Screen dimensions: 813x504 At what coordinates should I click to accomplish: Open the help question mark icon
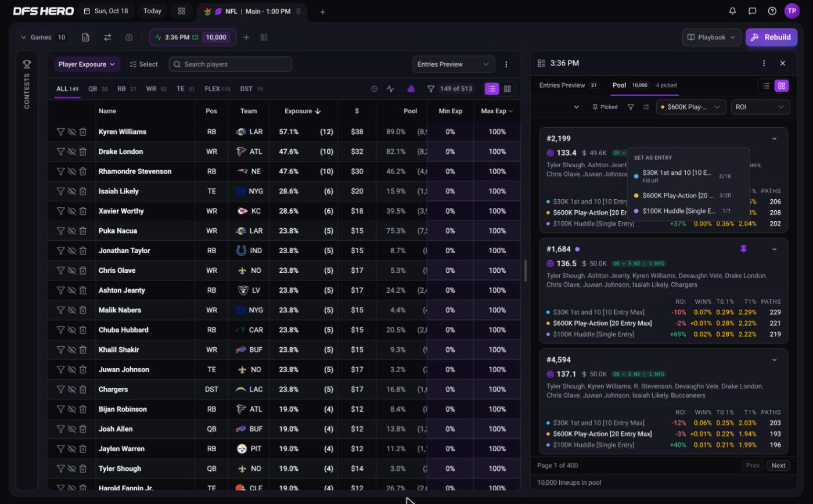click(x=772, y=11)
